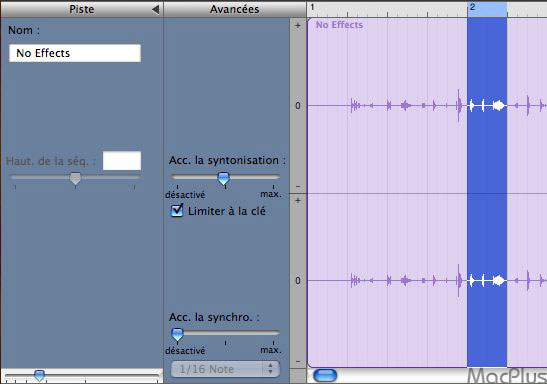This screenshot has width=547, height=384.
Task: Click the Haut. de la séq. value field
Action: tap(122, 161)
